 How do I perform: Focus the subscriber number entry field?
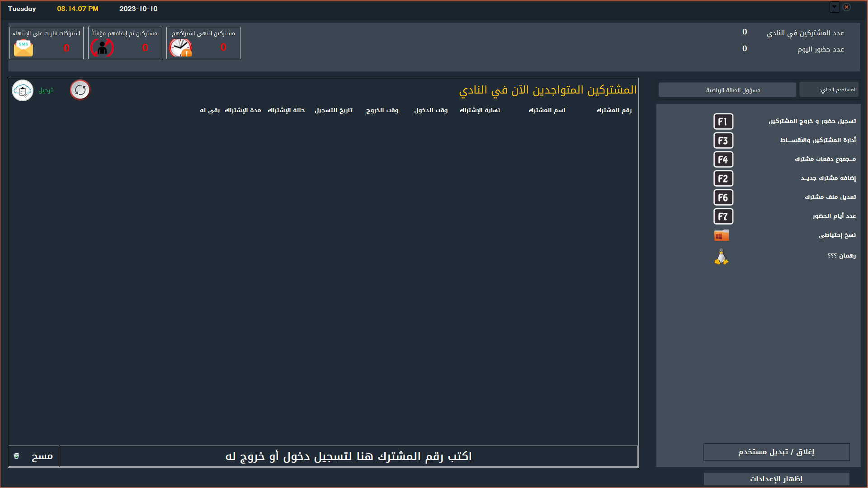[x=348, y=456]
